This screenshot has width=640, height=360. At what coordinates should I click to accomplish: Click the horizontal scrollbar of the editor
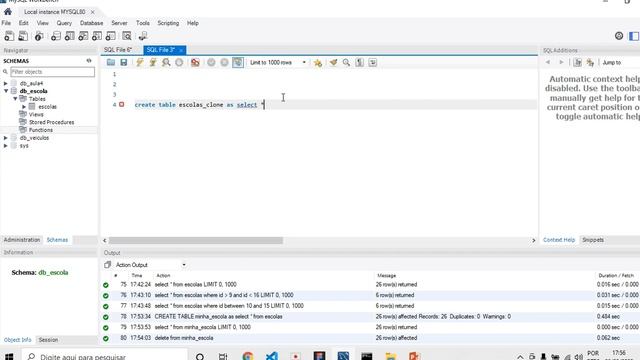196,240
